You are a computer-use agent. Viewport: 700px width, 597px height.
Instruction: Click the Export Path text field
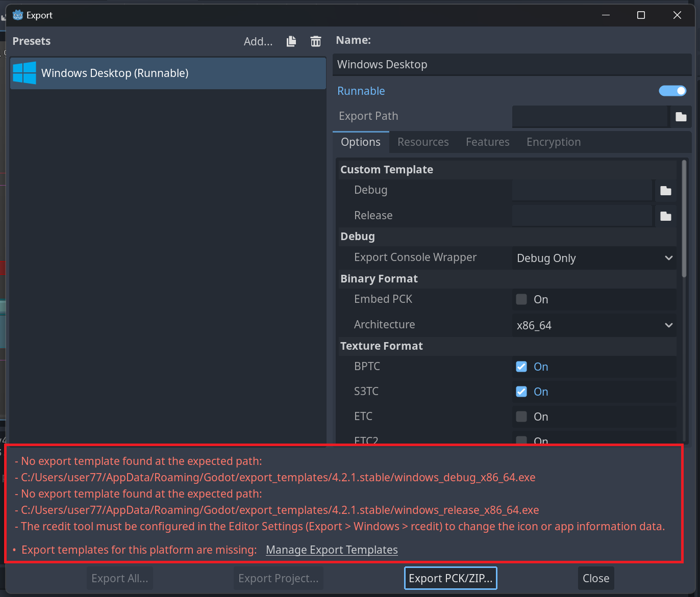(590, 117)
